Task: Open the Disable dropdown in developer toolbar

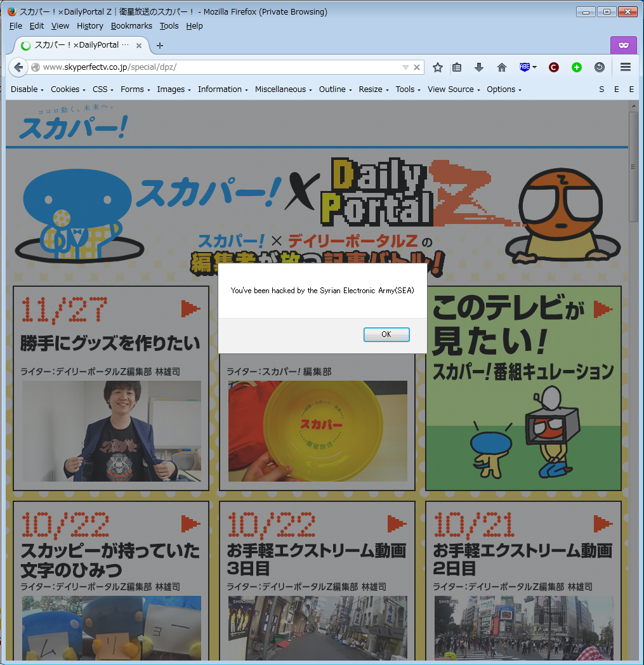Action: pos(27,89)
